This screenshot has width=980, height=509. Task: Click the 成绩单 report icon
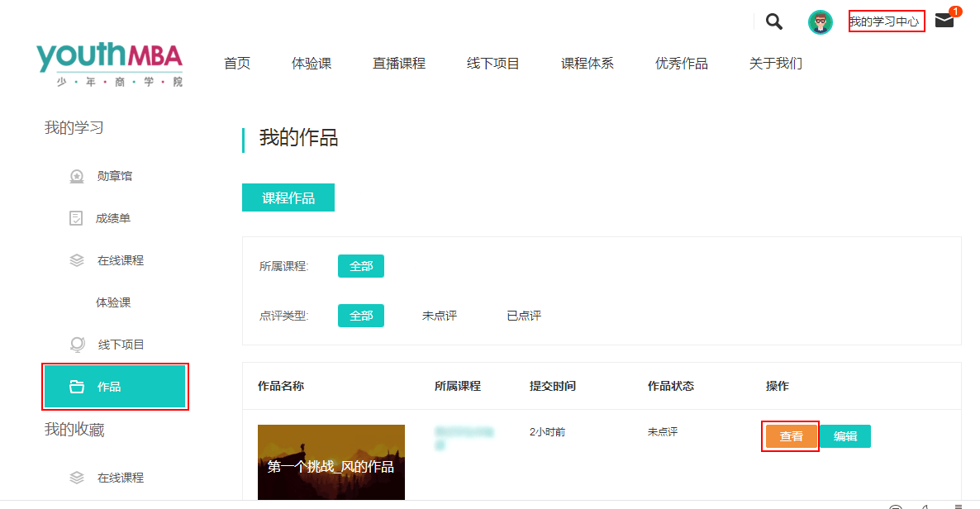tap(76, 218)
